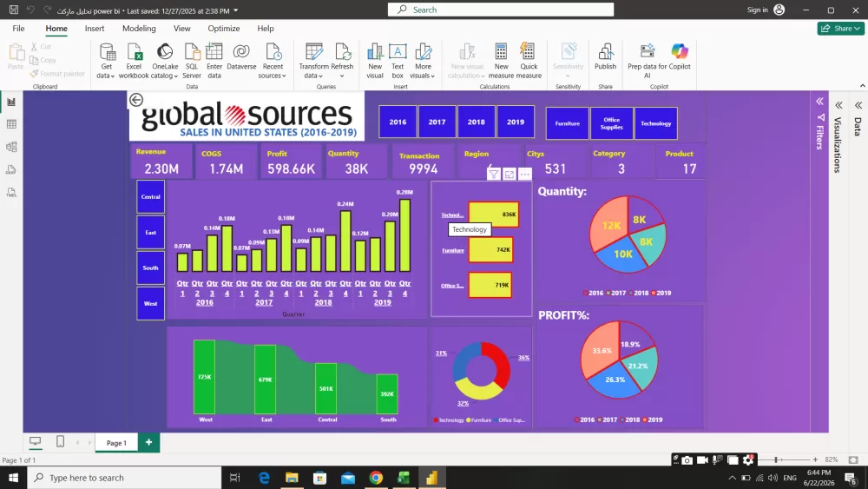
Task: Select the Optimize ribbon tab
Action: (x=224, y=29)
